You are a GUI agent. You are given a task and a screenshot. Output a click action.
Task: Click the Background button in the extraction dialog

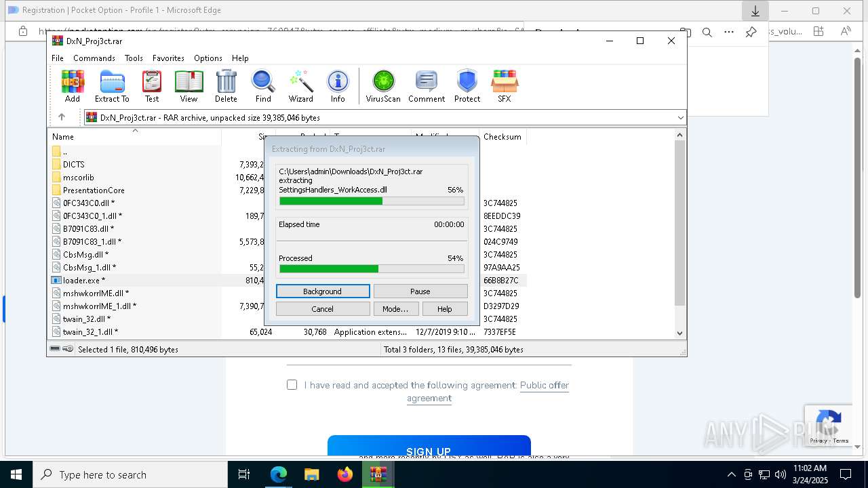323,291
